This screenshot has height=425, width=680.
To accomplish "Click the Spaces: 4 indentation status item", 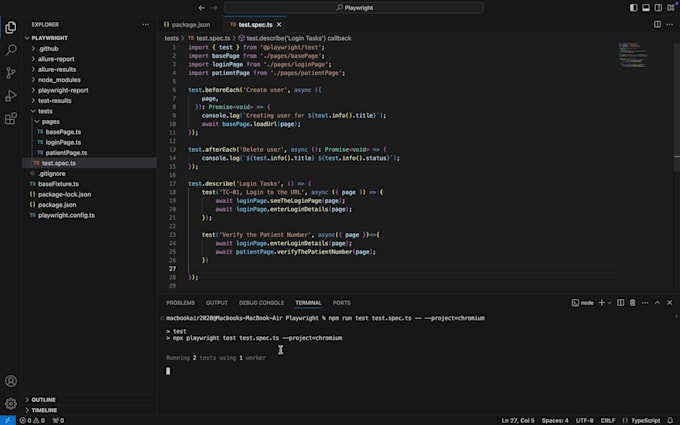I will click(x=555, y=420).
